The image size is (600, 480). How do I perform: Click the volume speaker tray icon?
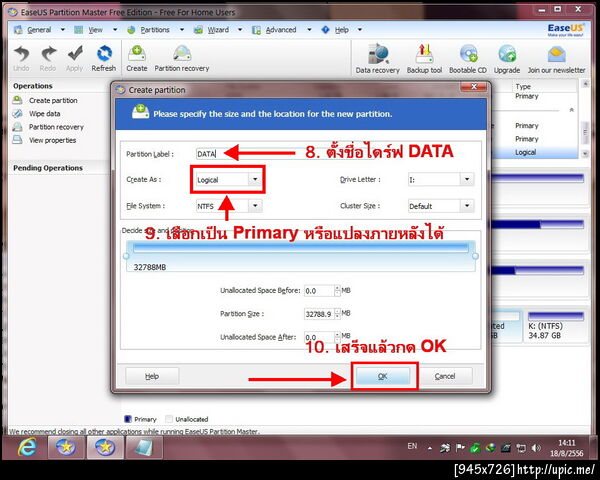(x=536, y=448)
